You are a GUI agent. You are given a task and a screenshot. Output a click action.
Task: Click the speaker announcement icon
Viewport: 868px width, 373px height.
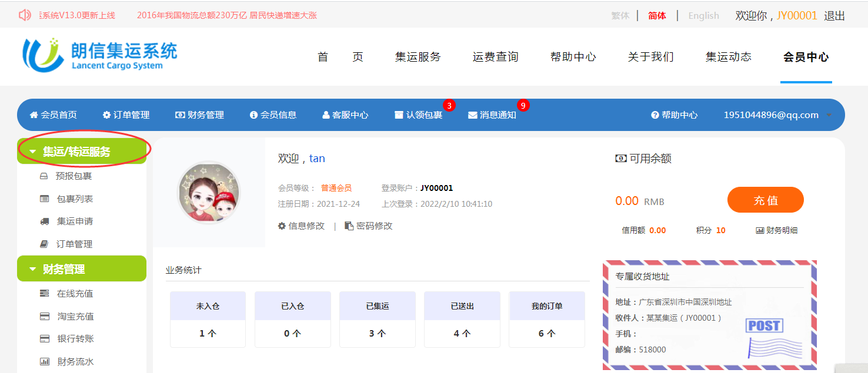25,15
